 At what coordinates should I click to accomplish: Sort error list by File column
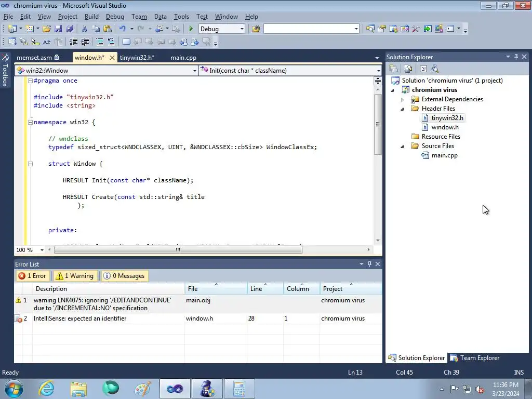point(216,289)
